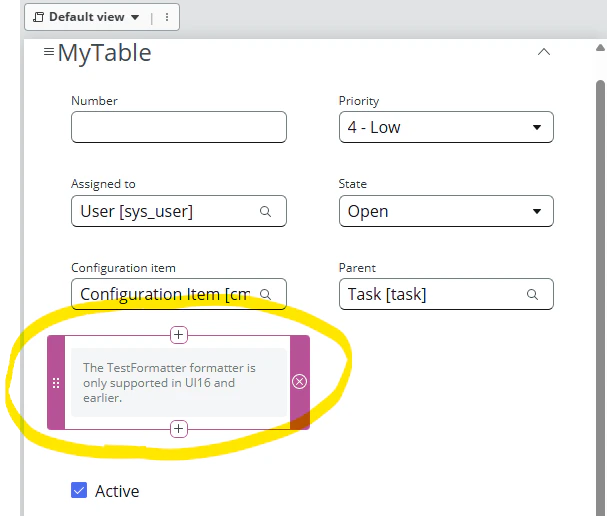
Task: Click the State field label
Action: coord(353,184)
